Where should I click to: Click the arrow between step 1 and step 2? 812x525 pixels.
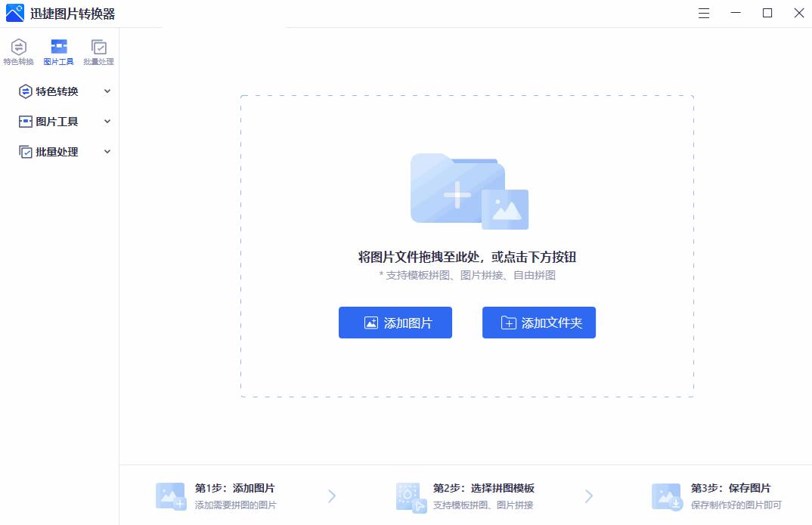(331, 496)
